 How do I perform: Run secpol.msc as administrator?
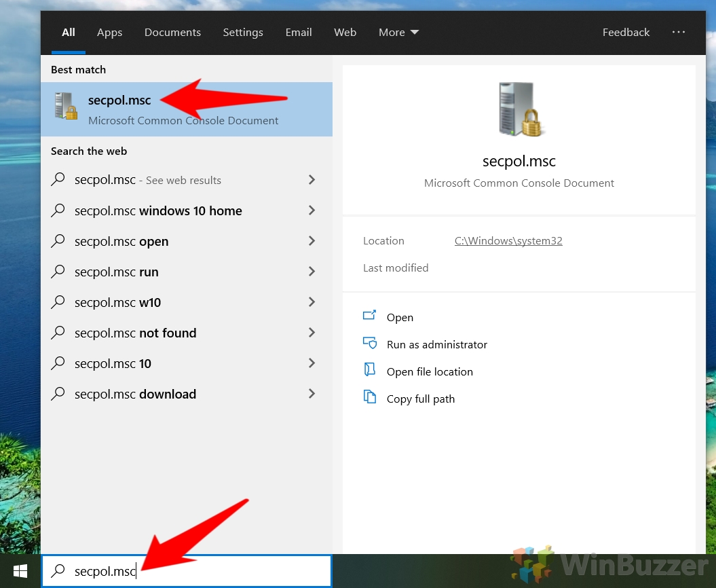436,344
